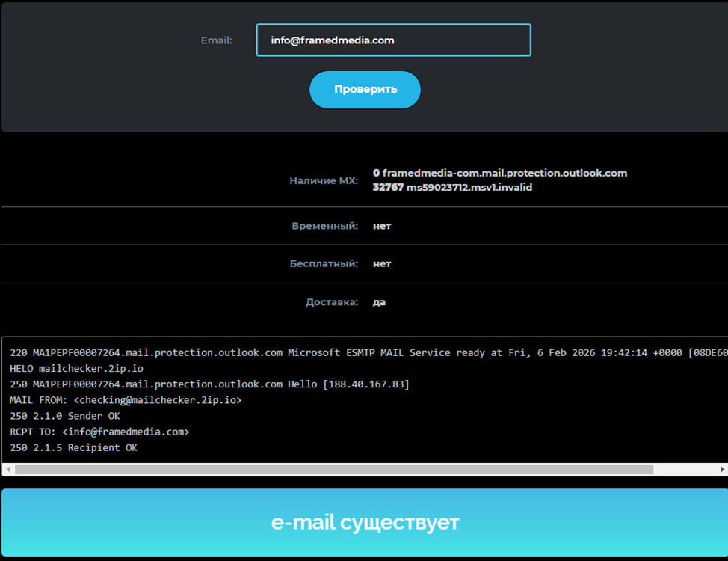Click the 'Временный:' label
The image size is (728, 561).
324,226
